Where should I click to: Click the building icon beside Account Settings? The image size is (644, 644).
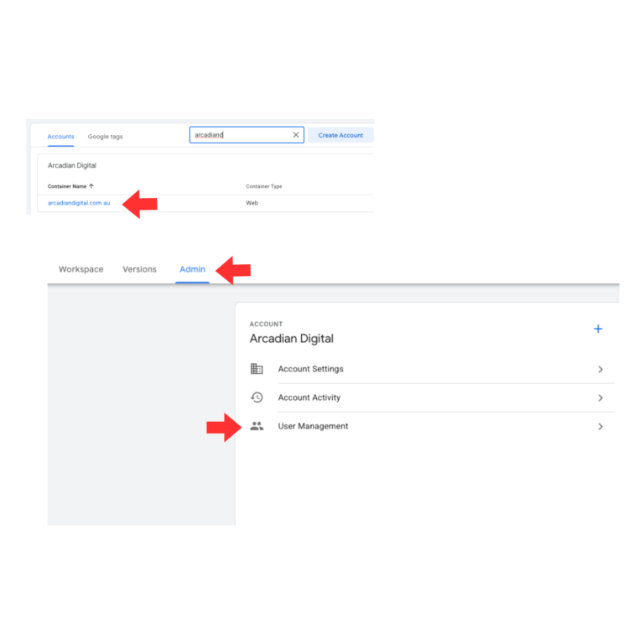[257, 369]
